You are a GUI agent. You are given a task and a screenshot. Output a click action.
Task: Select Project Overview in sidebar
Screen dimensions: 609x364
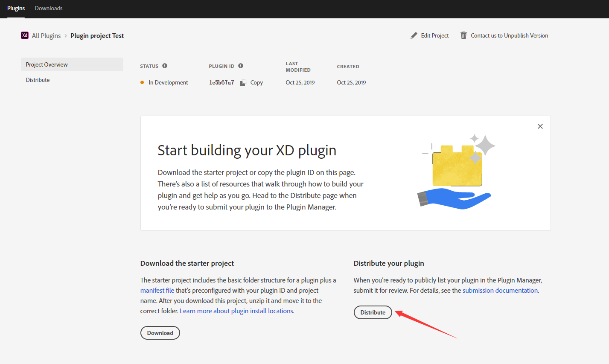72,64
